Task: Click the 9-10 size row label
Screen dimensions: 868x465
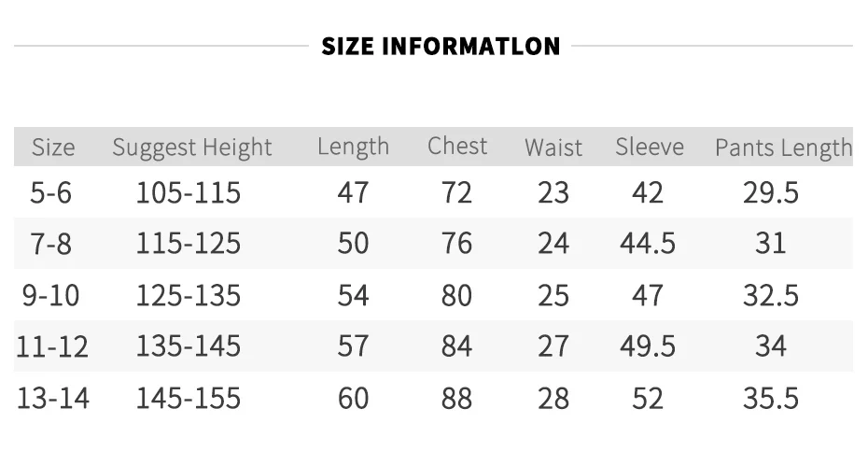Action: pyautogui.click(x=51, y=295)
